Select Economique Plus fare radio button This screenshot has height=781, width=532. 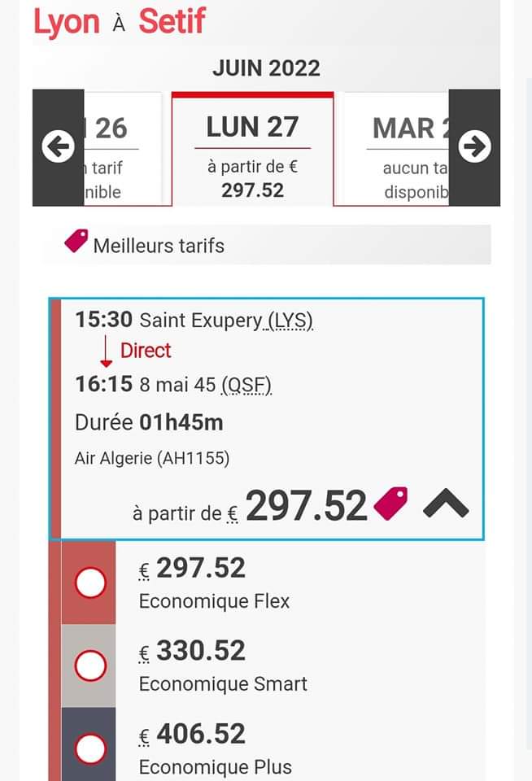[90, 748]
